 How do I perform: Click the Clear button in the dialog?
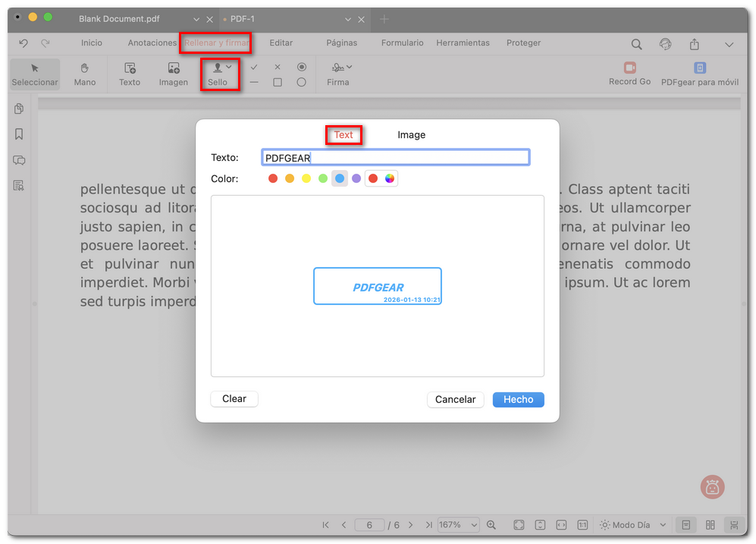point(234,398)
